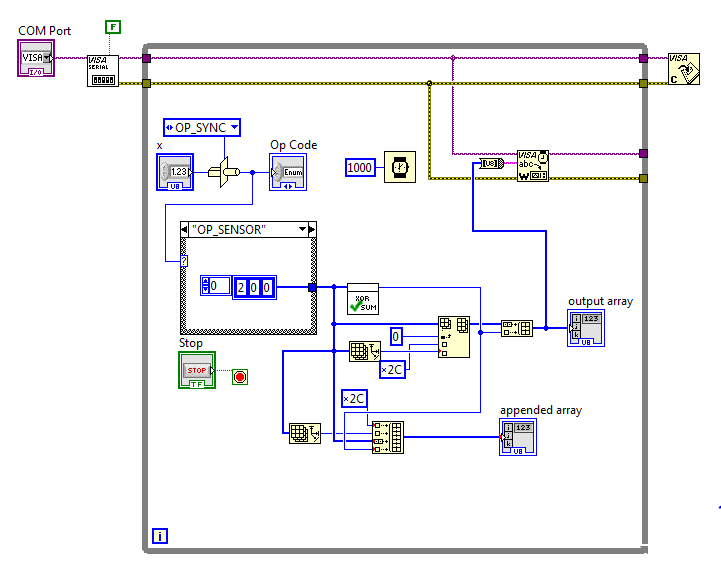Click the VISA Serial configure node
The width and height of the screenshot is (721, 579).
(x=103, y=71)
